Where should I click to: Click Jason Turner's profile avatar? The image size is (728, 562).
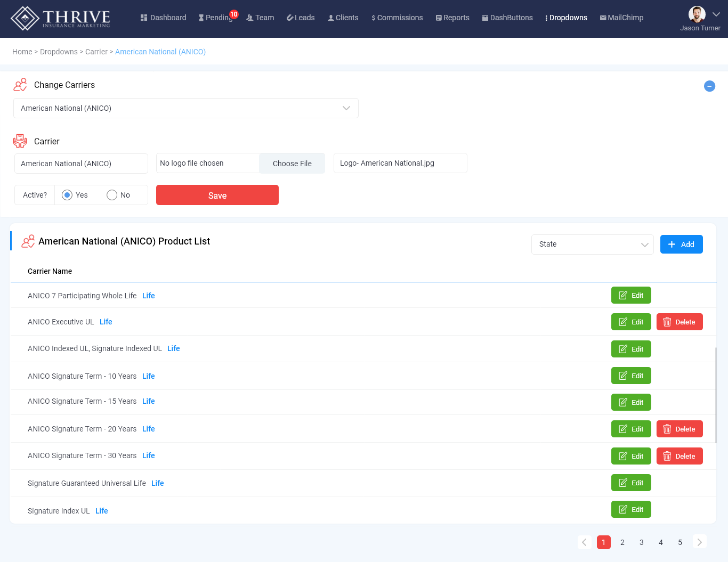coord(697,14)
